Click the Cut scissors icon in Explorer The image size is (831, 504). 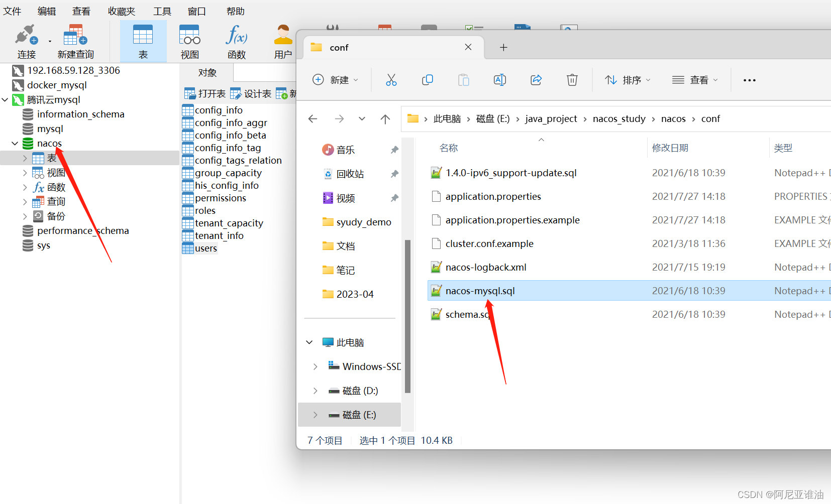(x=391, y=80)
